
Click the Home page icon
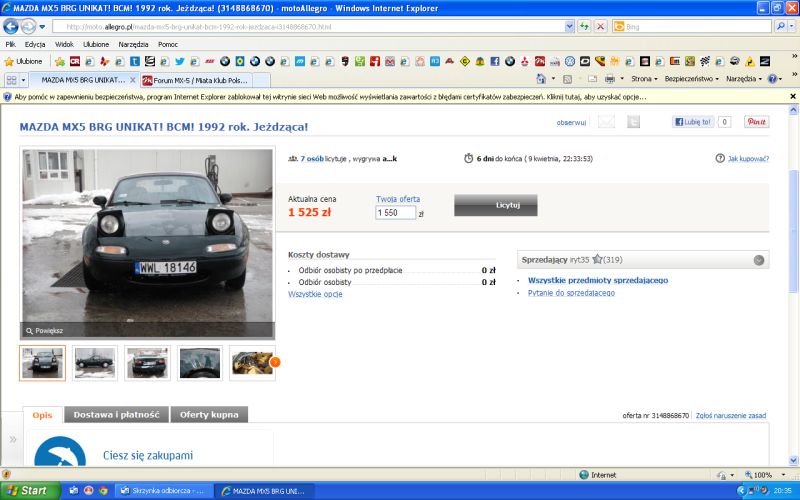(x=541, y=79)
